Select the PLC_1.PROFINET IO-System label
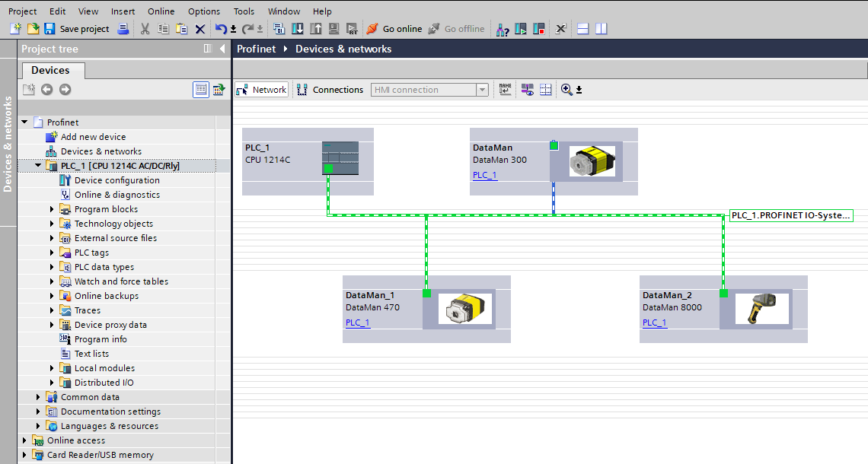Screen dimensions: 868x464 pyautogui.click(x=790, y=215)
